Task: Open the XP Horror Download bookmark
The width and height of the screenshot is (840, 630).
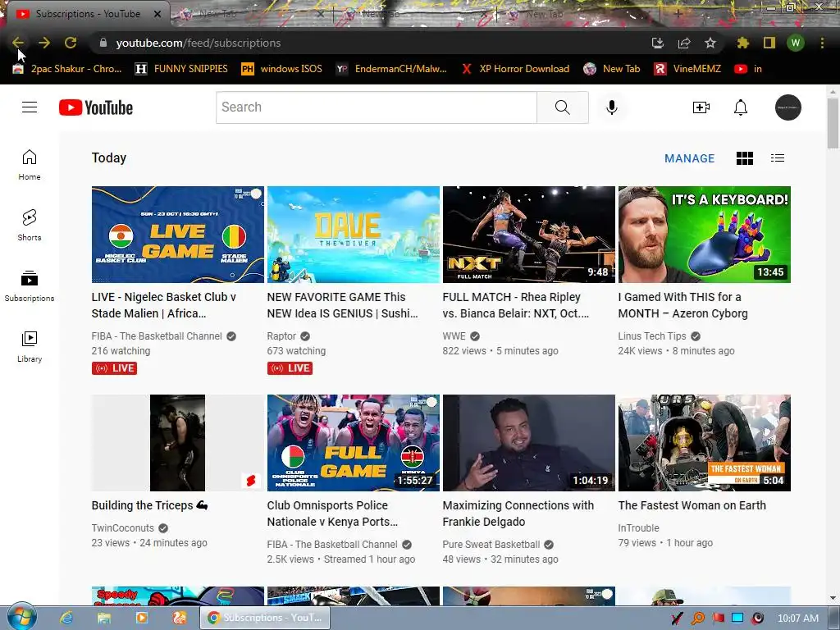Action: click(x=515, y=69)
